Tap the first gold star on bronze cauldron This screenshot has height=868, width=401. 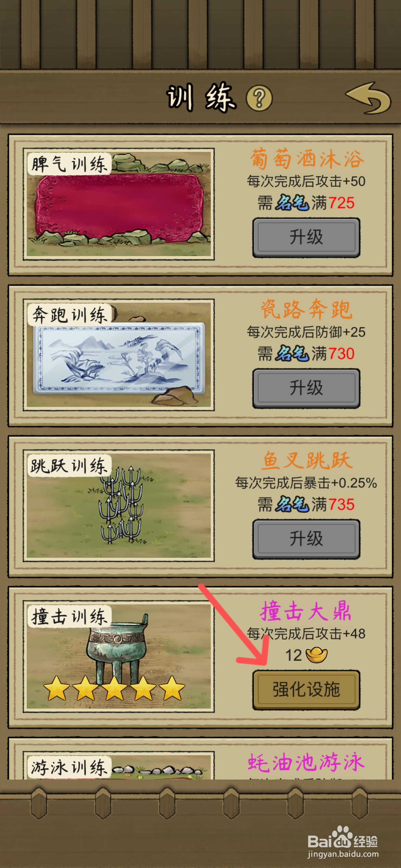tap(57, 688)
